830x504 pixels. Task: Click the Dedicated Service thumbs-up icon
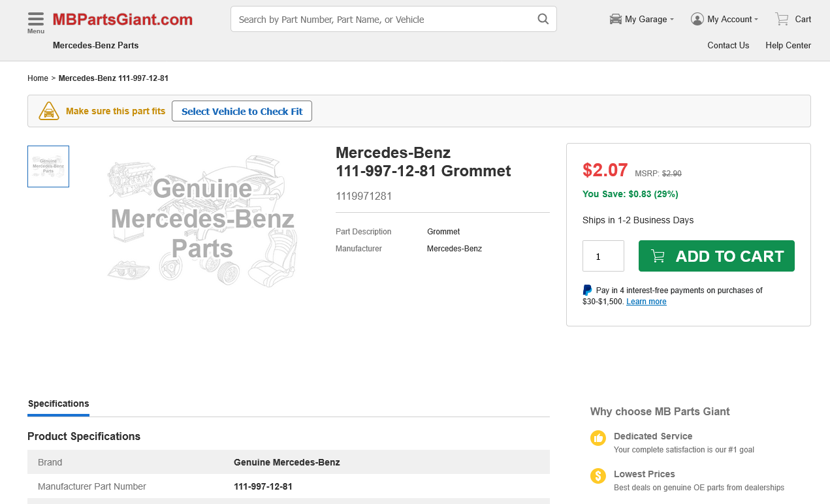coord(598,438)
